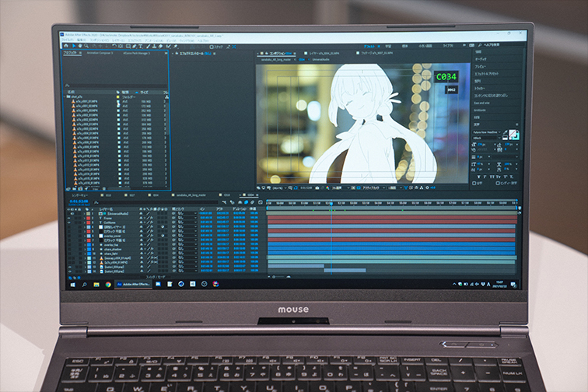Select the Zoom magnifier tool
Image resolution: width=588 pixels, height=392 pixels.
pos(86,46)
